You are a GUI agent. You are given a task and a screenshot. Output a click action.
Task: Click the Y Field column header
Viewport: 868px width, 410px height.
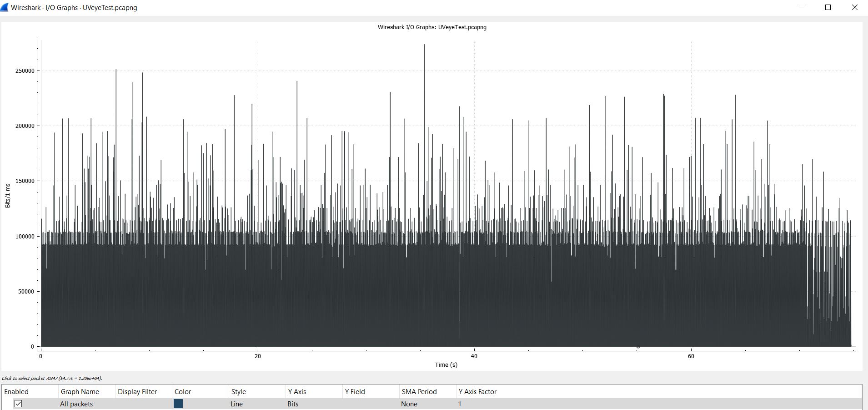click(x=355, y=392)
